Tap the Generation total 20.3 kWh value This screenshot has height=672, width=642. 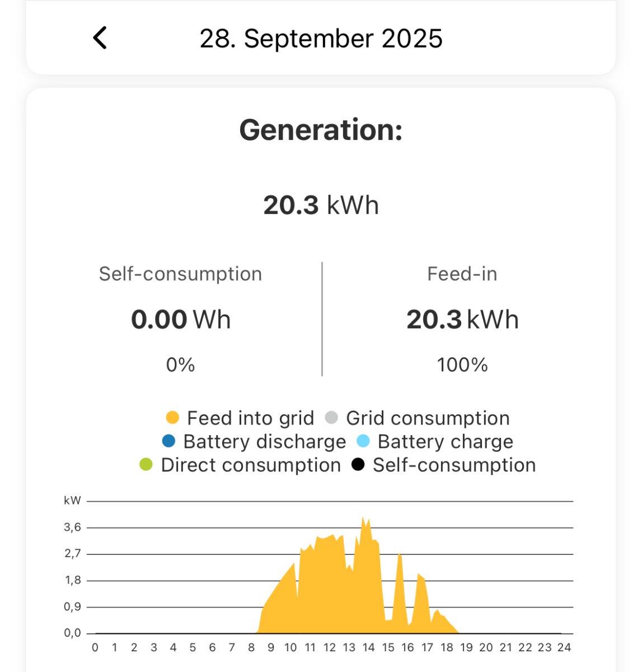tap(321, 205)
